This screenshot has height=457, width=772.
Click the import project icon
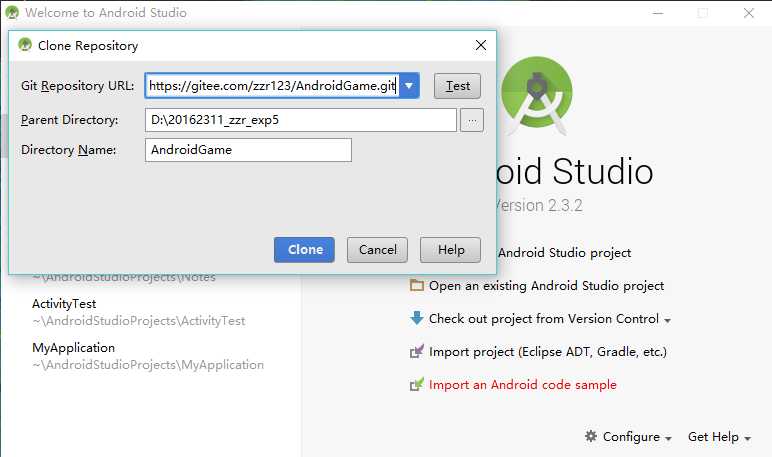417,351
